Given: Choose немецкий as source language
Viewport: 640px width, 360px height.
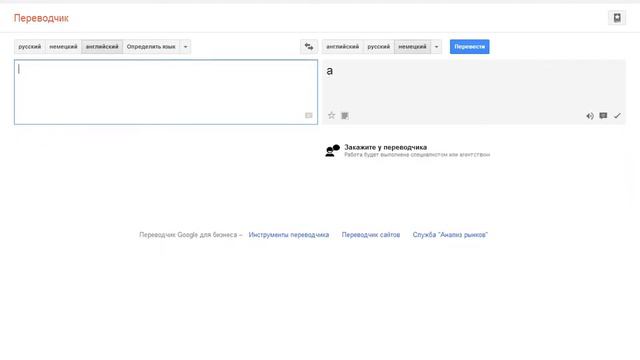Looking at the screenshot, I should pyautogui.click(x=63, y=47).
